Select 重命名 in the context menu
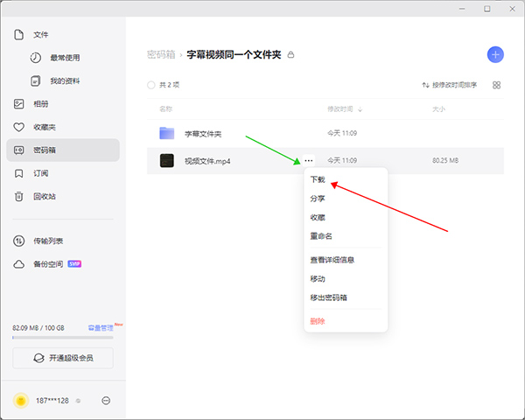 click(x=321, y=236)
